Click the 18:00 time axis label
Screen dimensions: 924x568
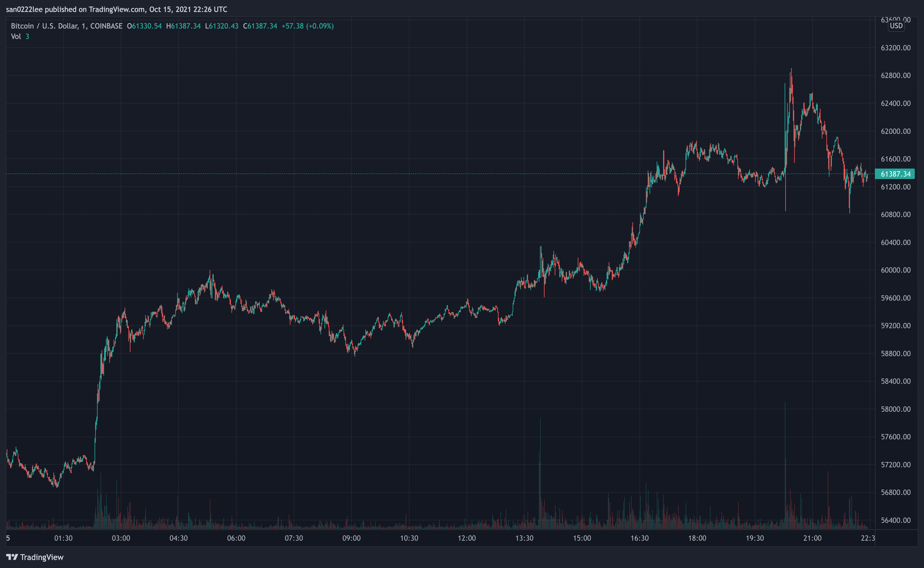coord(697,538)
